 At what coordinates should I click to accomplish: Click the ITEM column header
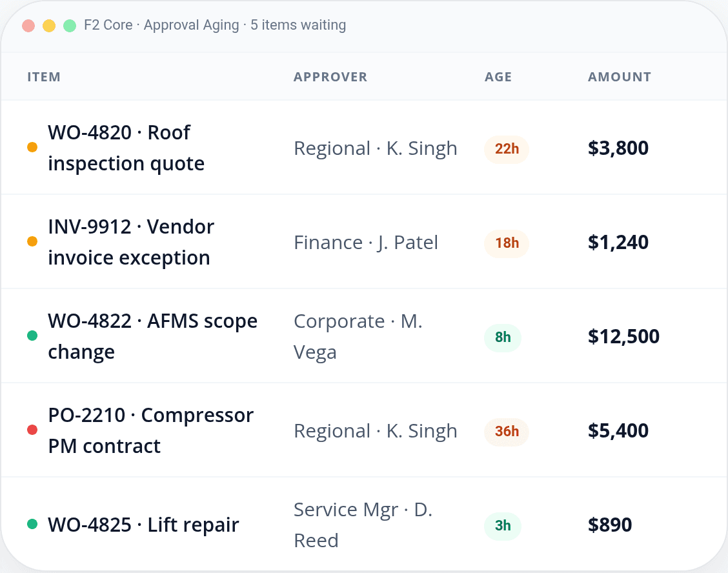coord(44,76)
